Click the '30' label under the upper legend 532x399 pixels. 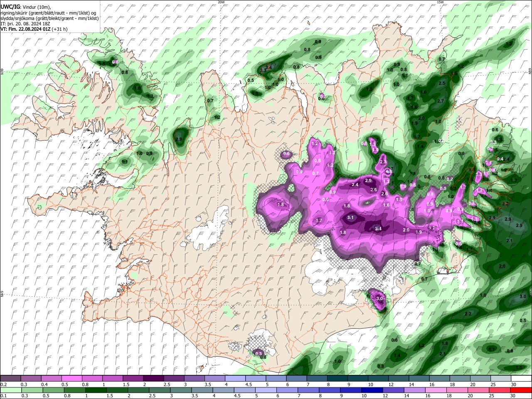click(514, 384)
